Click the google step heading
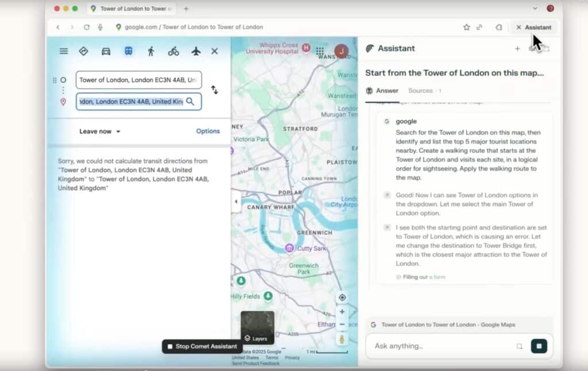588x371 pixels. 406,121
